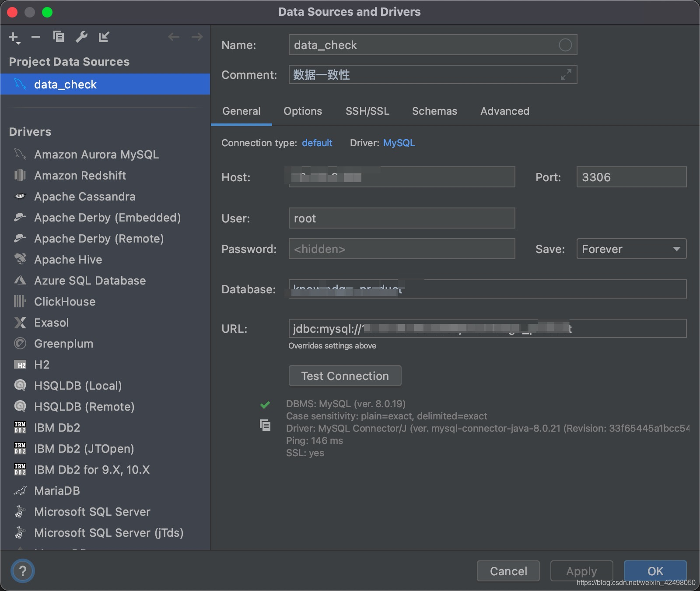Image resolution: width=700 pixels, height=591 pixels.
Task: Switch to the Options tab
Action: tap(303, 111)
